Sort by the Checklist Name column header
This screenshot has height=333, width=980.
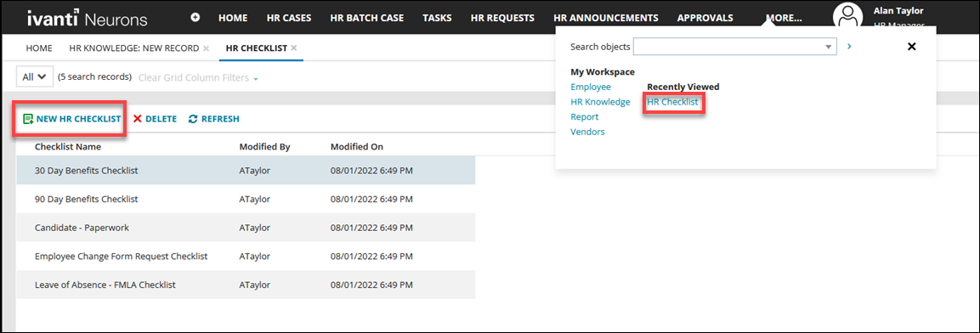[68, 147]
